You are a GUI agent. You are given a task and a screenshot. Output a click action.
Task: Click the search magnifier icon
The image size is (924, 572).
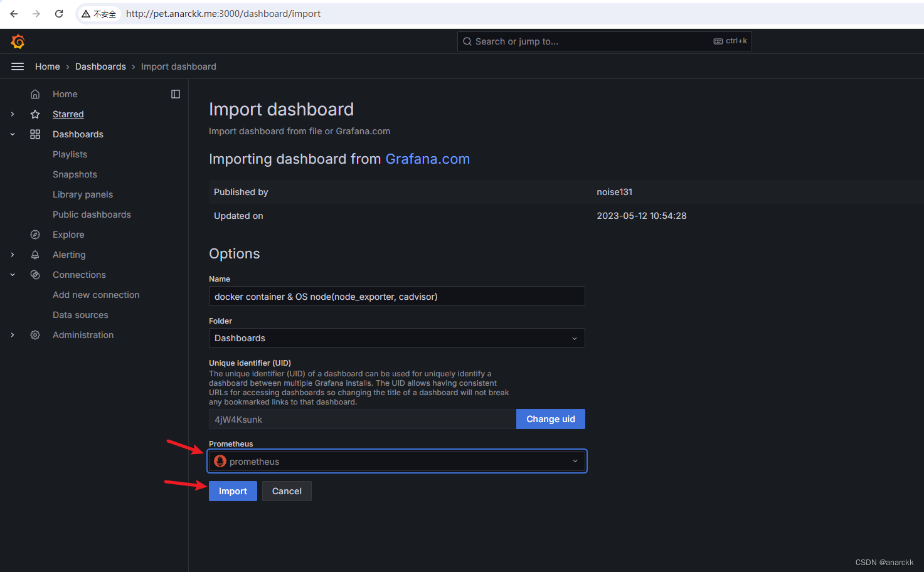(467, 41)
